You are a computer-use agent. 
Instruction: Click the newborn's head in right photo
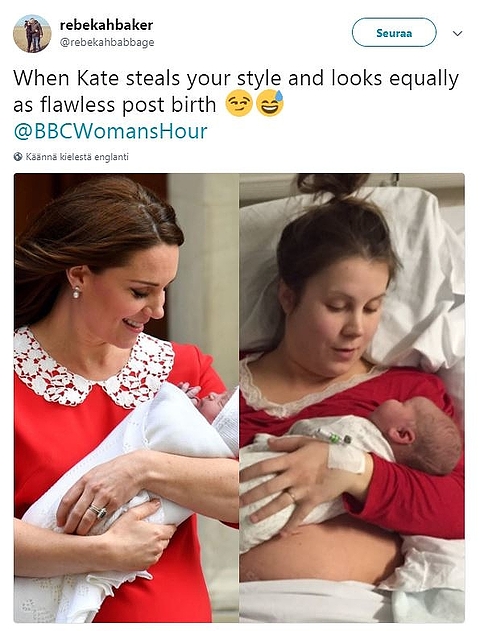click(418, 435)
